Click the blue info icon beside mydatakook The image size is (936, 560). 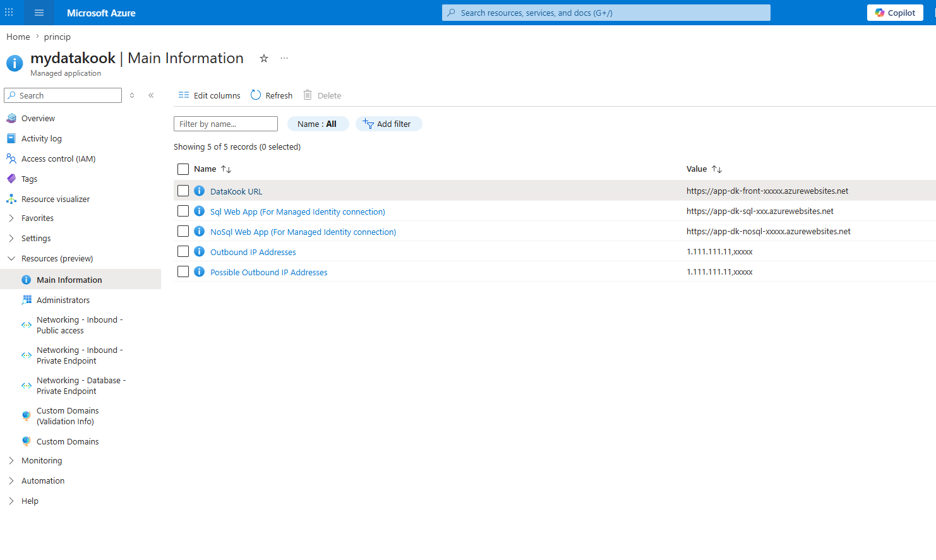click(15, 63)
